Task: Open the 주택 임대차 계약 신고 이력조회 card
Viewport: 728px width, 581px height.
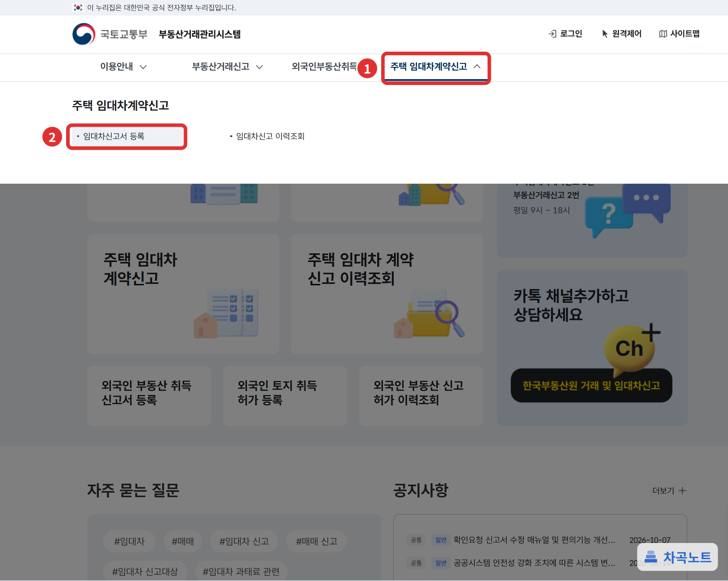Action: click(x=387, y=294)
